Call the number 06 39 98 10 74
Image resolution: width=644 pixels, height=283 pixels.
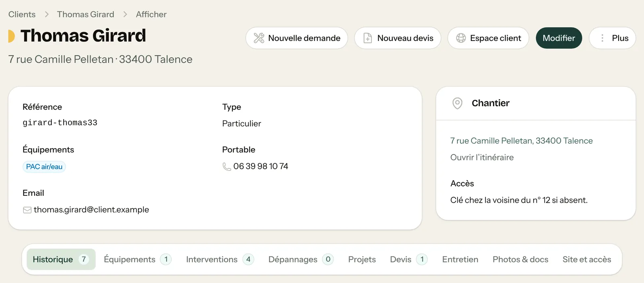tap(260, 166)
